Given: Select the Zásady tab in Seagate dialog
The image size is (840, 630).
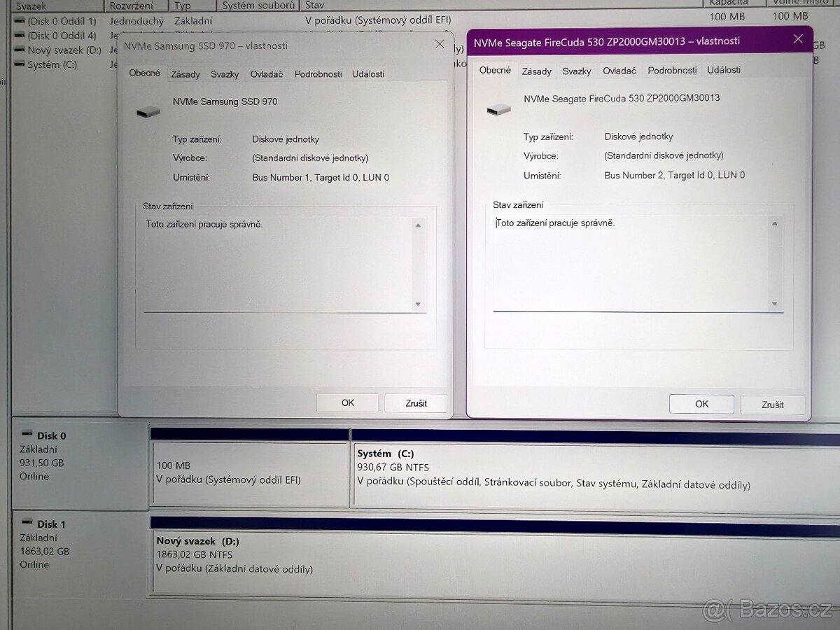Looking at the screenshot, I should [x=536, y=71].
